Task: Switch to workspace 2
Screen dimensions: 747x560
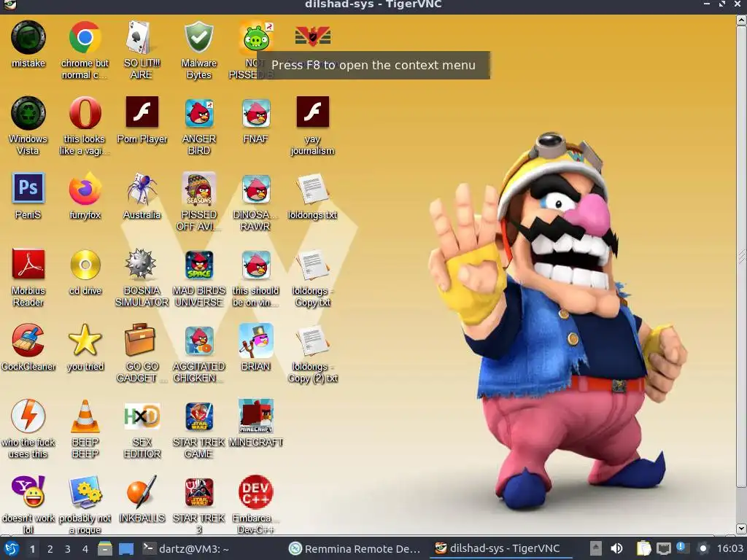Action: (x=50, y=549)
